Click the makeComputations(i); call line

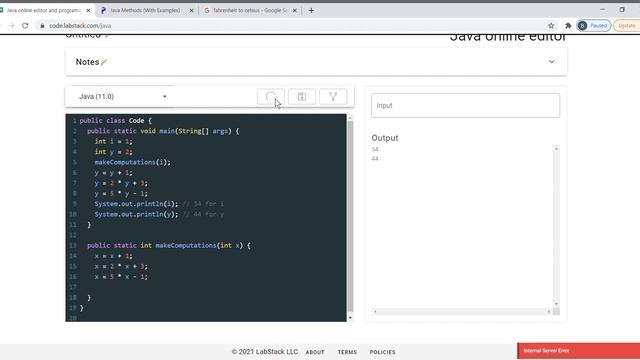pos(133,162)
